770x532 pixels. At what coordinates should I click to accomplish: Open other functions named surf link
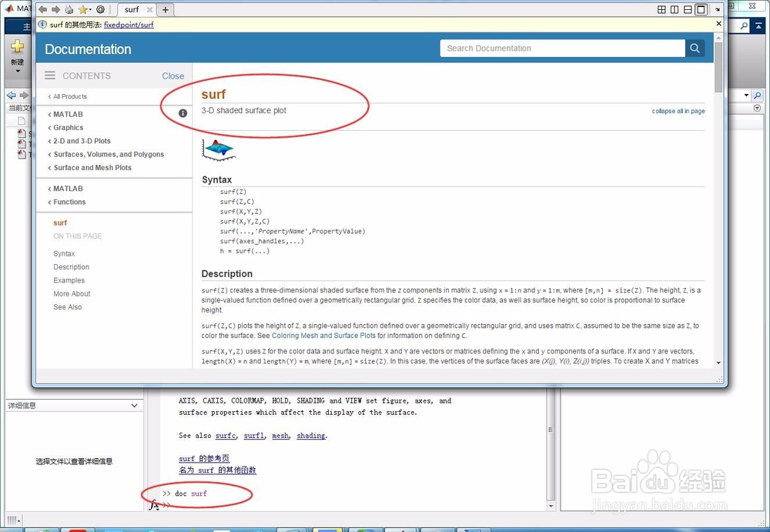217,470
